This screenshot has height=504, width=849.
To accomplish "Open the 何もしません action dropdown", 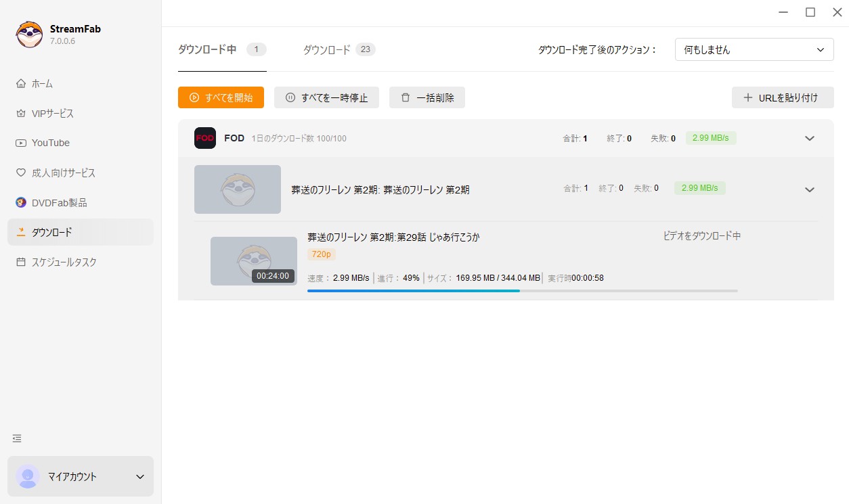I will (x=754, y=49).
